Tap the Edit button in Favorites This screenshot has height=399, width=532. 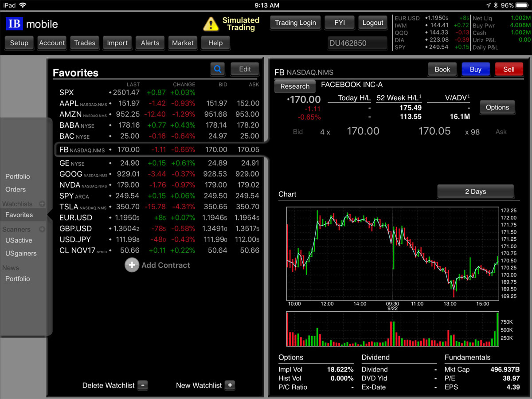tap(245, 69)
